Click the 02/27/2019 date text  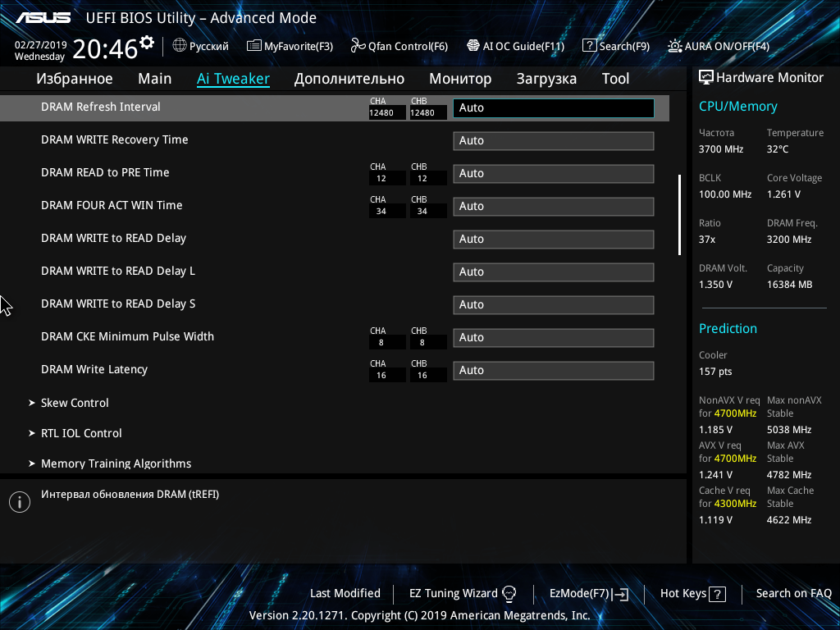[x=41, y=44]
